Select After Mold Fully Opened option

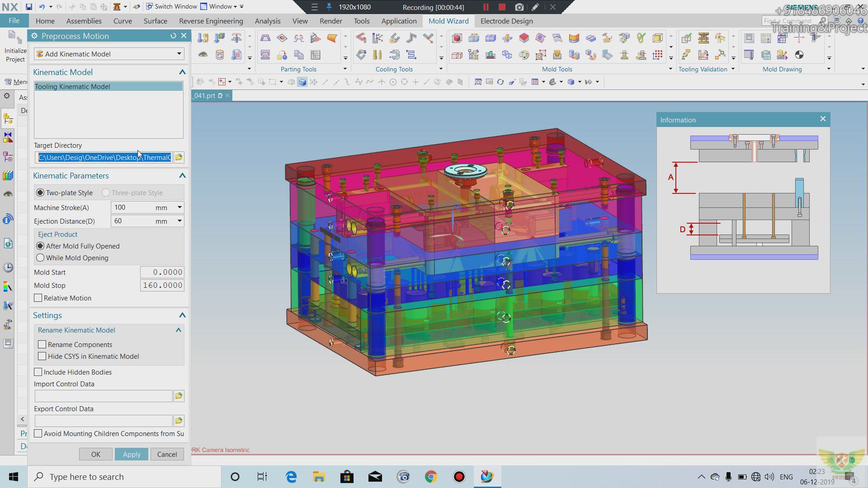[x=40, y=246]
